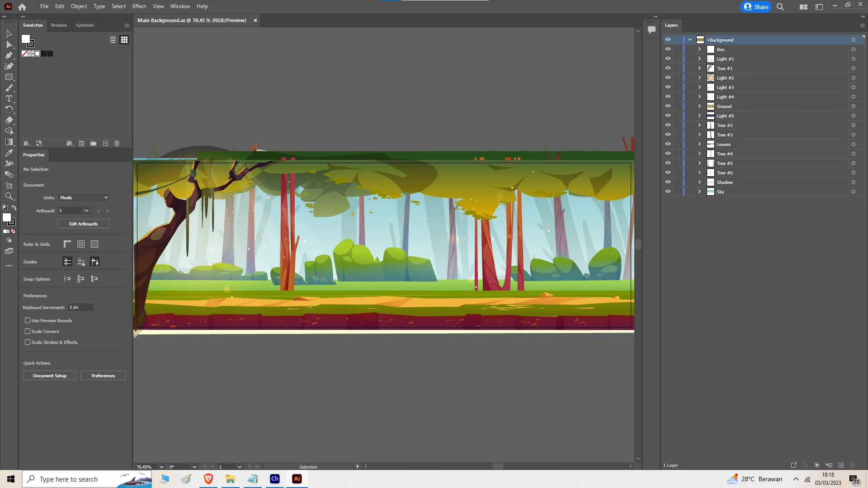Select the Pen tool
868x488 pixels.
point(9,55)
